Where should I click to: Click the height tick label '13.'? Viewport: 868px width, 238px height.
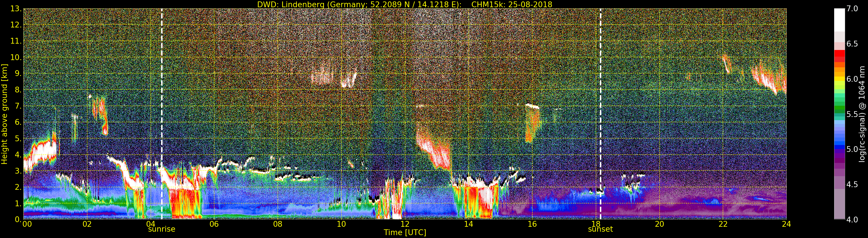[x=16, y=9]
